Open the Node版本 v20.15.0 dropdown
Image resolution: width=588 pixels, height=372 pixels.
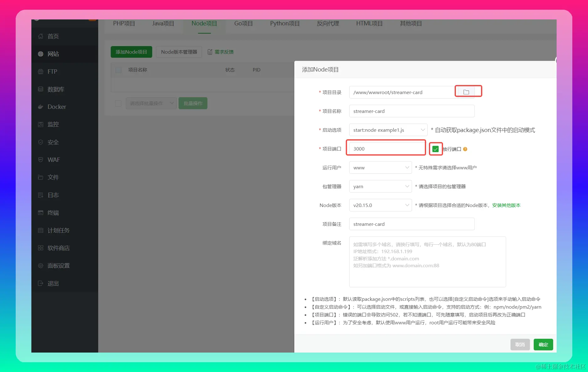click(380, 205)
